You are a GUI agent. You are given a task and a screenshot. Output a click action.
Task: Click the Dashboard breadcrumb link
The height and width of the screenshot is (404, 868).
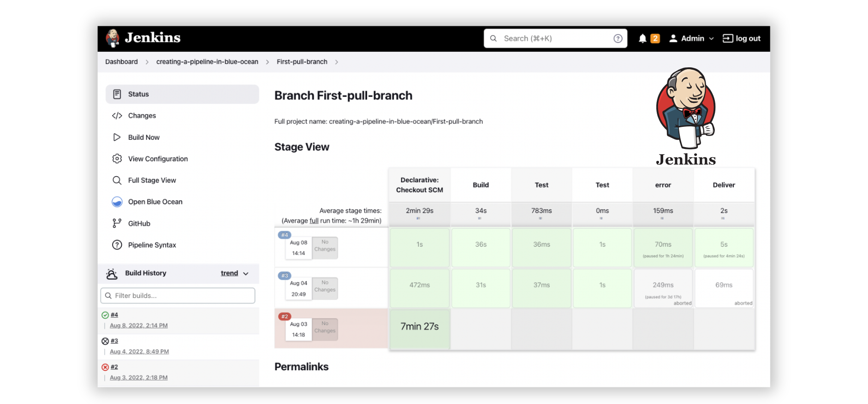pos(121,62)
